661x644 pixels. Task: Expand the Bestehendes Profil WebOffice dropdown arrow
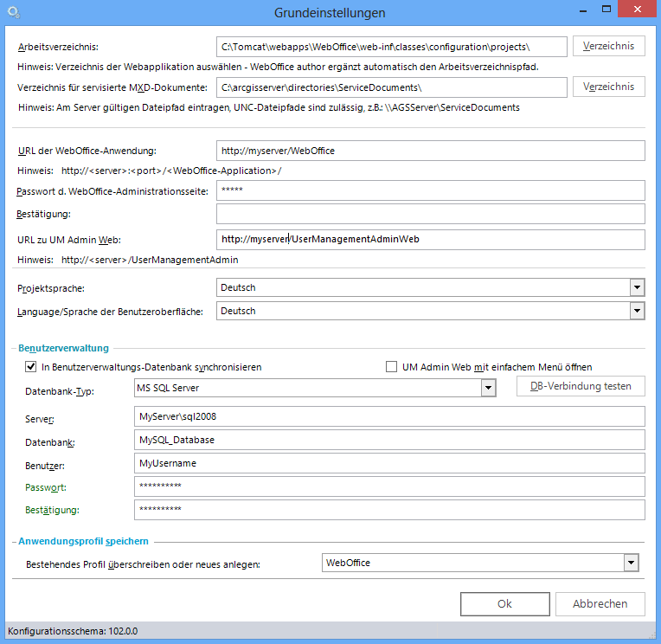[x=631, y=563]
